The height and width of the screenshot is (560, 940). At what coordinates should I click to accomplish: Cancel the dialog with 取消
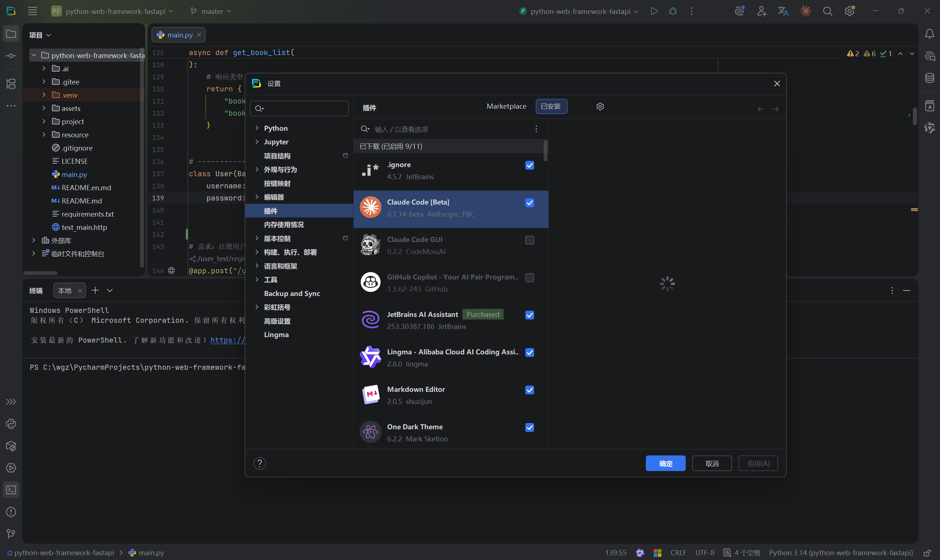click(712, 463)
